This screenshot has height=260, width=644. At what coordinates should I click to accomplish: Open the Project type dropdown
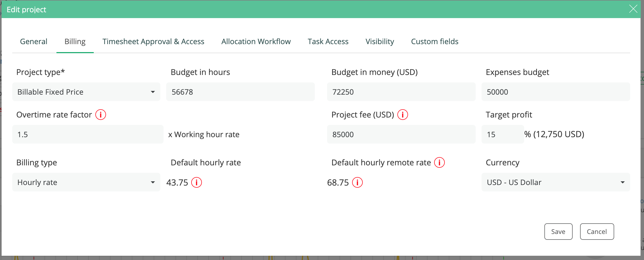pos(86,92)
